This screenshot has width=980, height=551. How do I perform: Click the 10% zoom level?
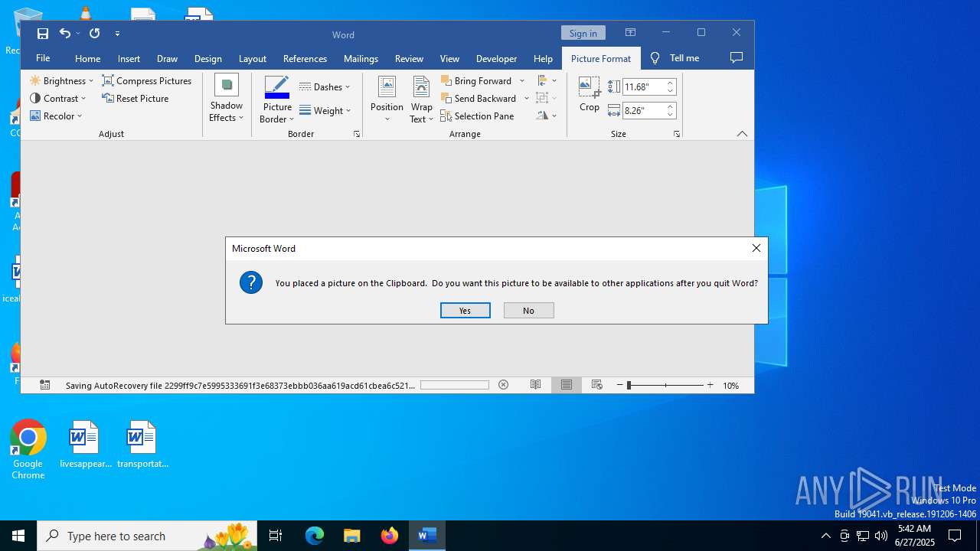tap(731, 386)
